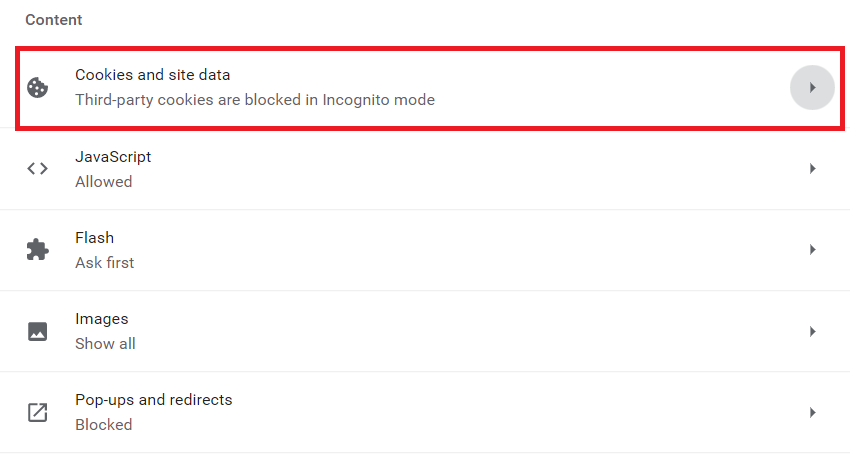The image size is (850, 455).
Task: Open Cookies and site data settings
Action: [153, 75]
